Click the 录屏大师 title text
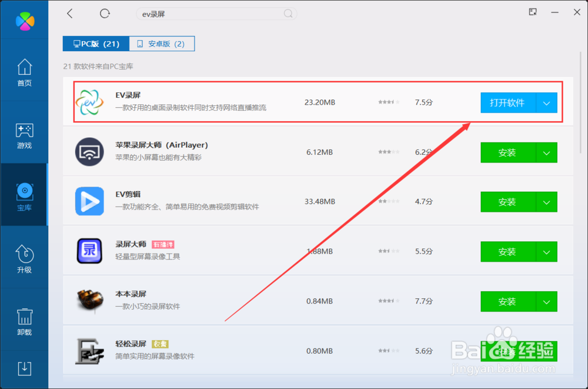This screenshot has height=389, width=588. [131, 244]
